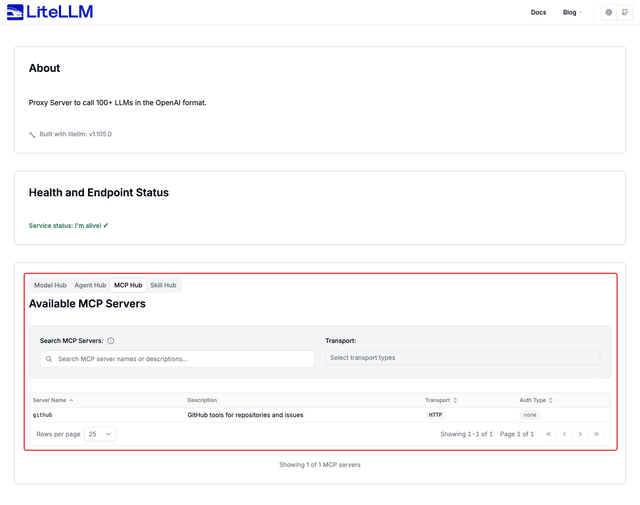The image size is (640, 505).
Task: Click Service status: I'm alive! text
Action: pyautogui.click(x=69, y=225)
